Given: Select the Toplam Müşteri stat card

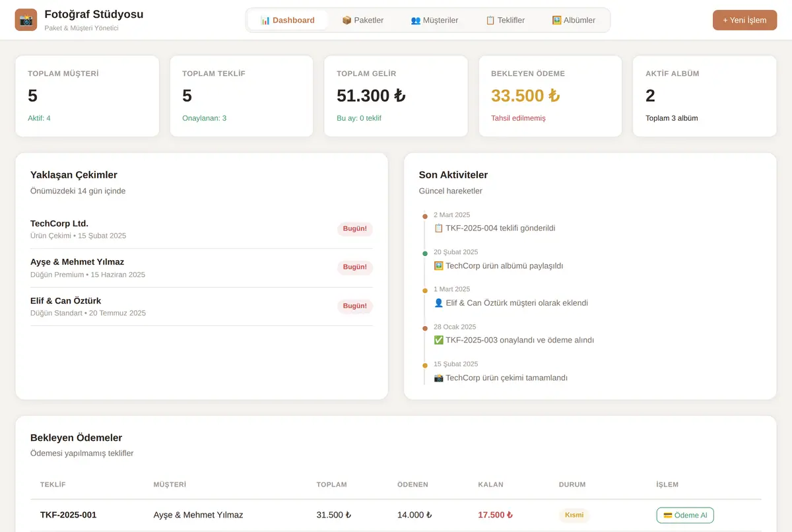Looking at the screenshot, I should tap(87, 96).
